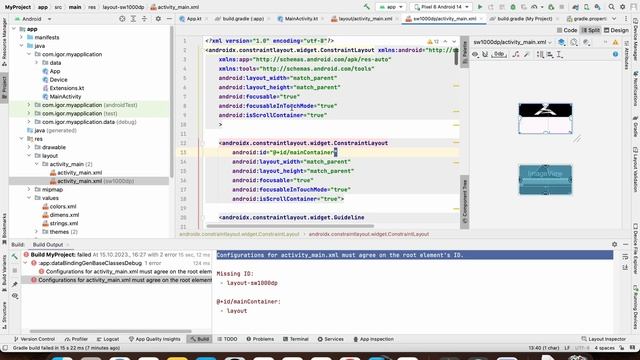The height and width of the screenshot is (360, 640).
Task: Click the Guidelines icon in design toolbar
Action: coord(560,54)
